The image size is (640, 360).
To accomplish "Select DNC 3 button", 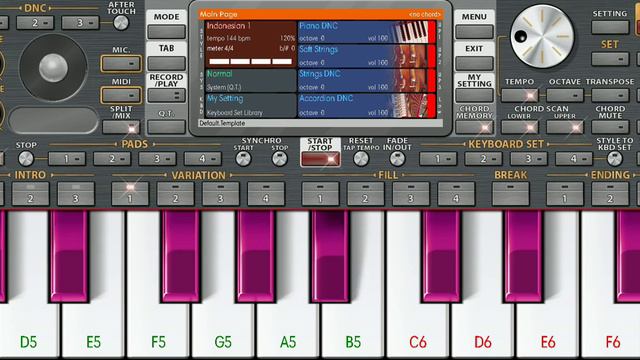I will click(80, 23).
